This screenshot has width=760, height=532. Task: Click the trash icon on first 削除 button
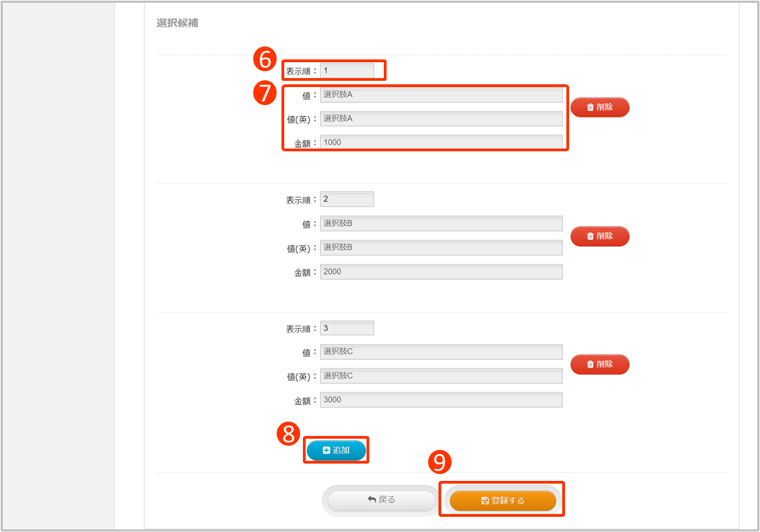pyautogui.click(x=590, y=107)
